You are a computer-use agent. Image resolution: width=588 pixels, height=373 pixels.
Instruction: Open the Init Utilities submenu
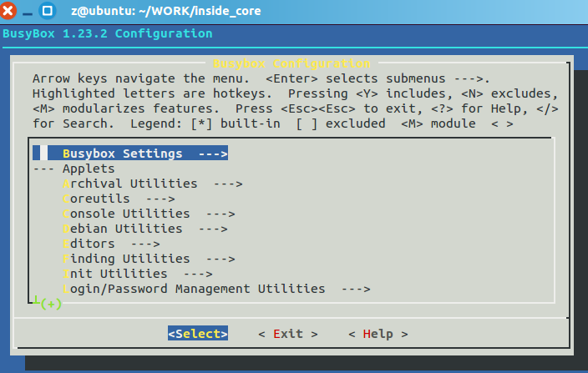(x=137, y=274)
